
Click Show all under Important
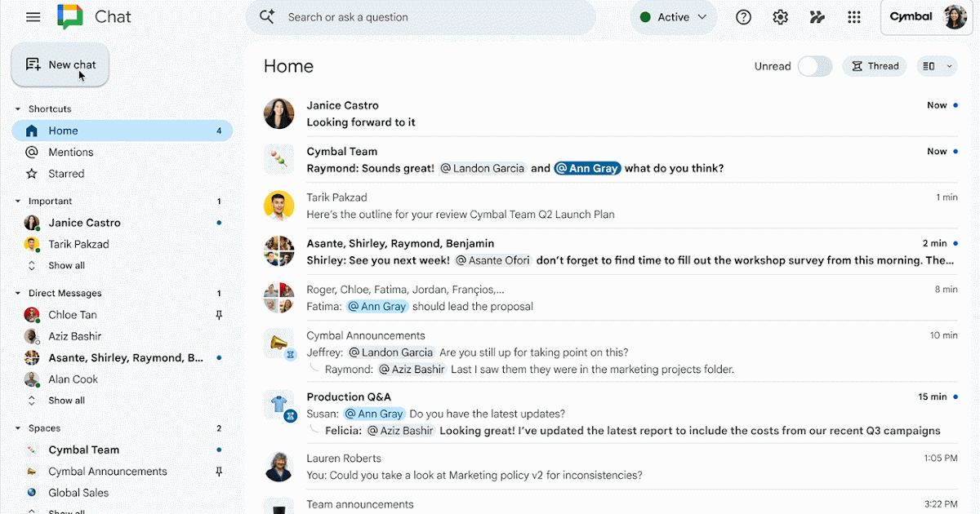click(66, 266)
